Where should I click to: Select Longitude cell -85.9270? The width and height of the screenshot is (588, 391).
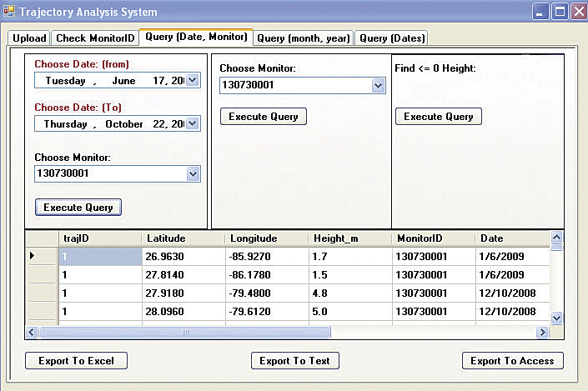(x=267, y=257)
